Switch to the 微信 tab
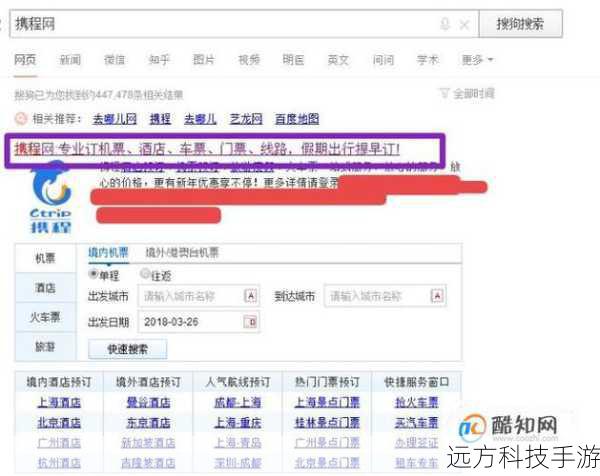Viewport: 600px width, 476px height. [x=114, y=60]
